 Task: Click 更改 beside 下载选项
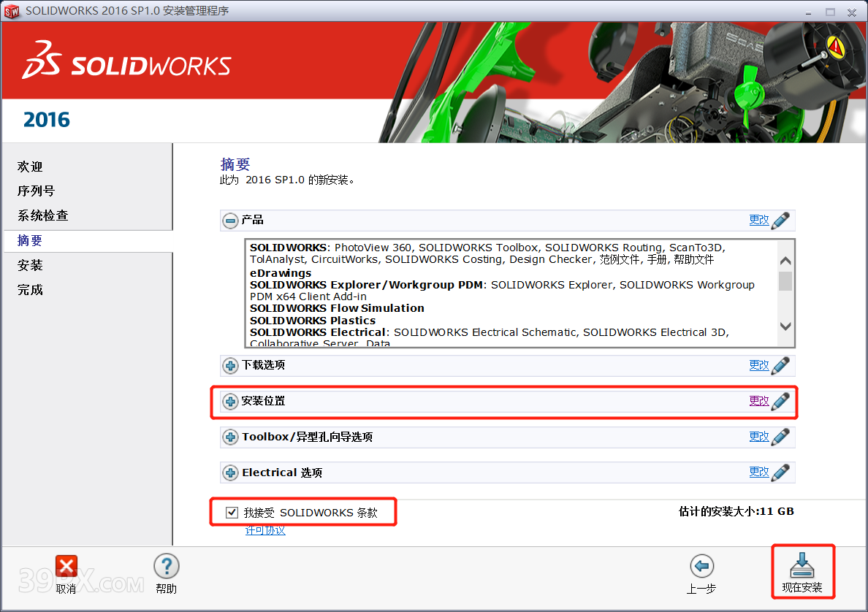760,365
